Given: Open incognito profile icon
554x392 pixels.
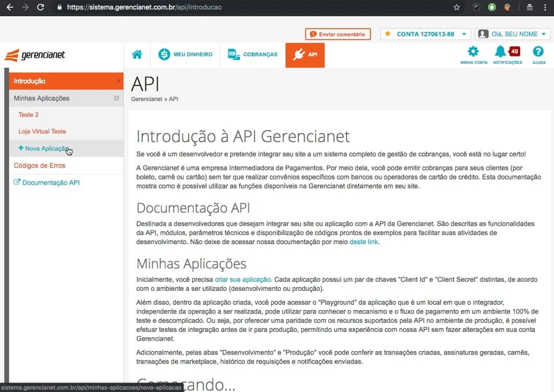Looking at the screenshot, I should pyautogui.click(x=529, y=7).
